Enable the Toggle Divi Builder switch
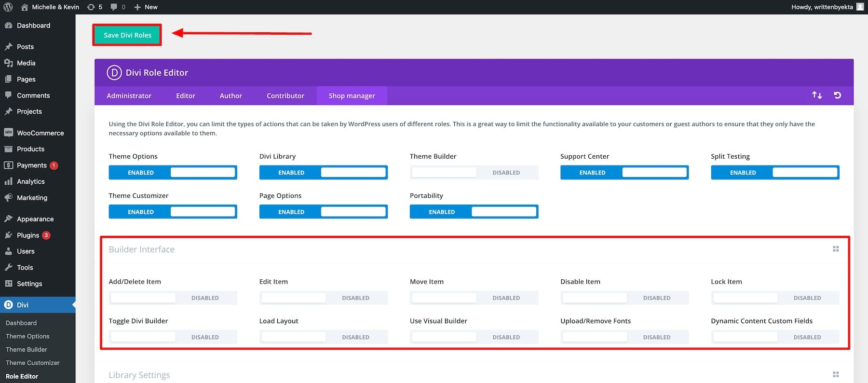The image size is (868, 383). 173,337
